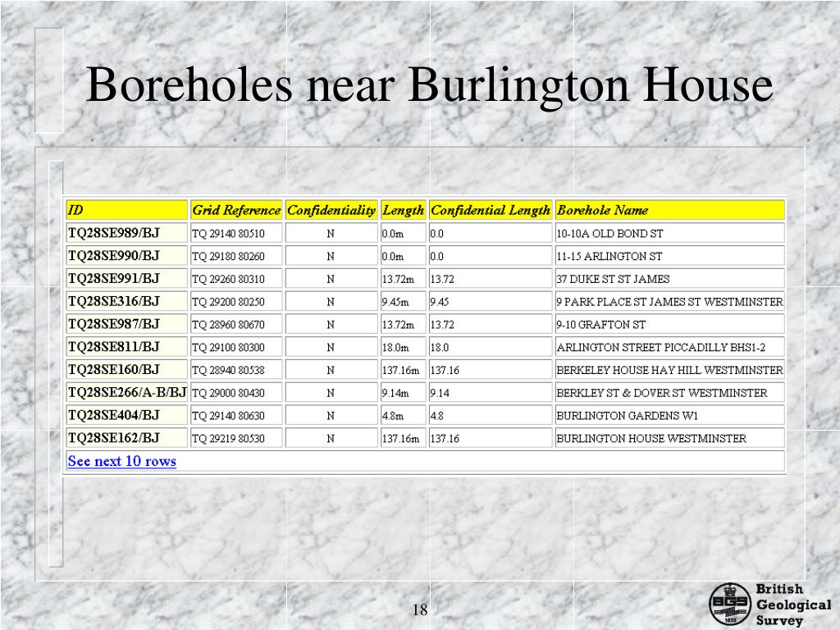The width and height of the screenshot is (840, 630).
Task: Select length 9.45m in Park Place row
Action: [395, 302]
